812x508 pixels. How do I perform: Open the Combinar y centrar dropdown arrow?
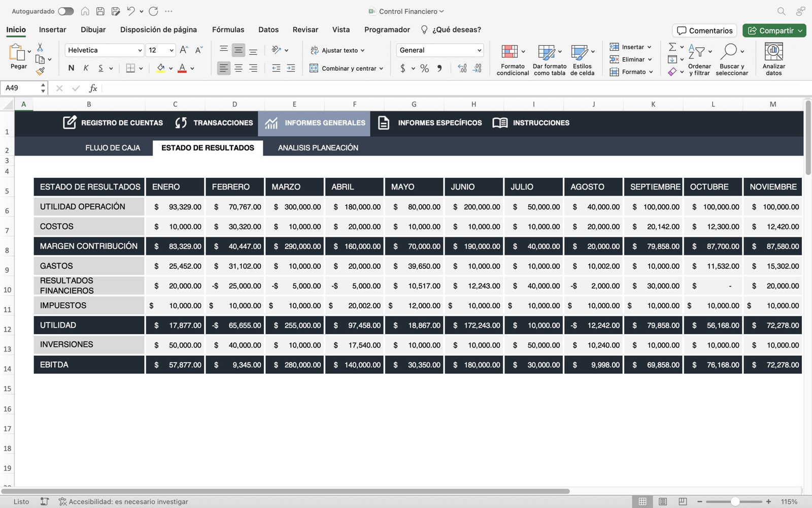[381, 69]
